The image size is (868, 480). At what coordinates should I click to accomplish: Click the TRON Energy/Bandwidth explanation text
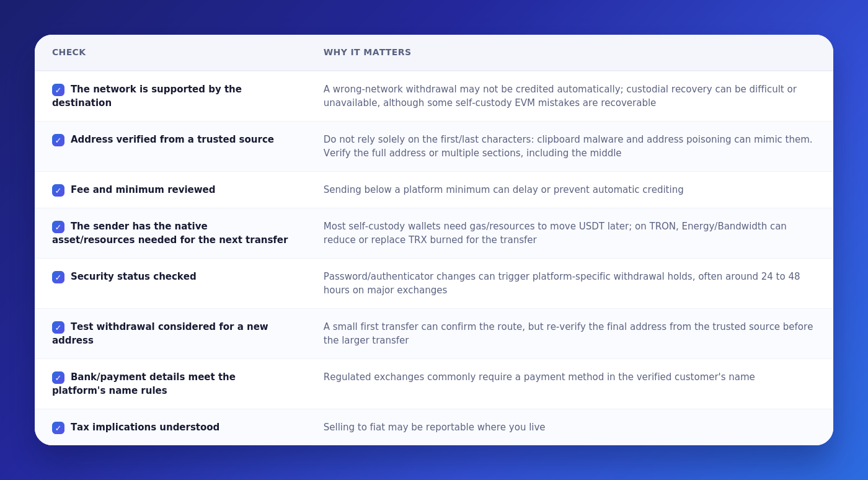tap(555, 233)
